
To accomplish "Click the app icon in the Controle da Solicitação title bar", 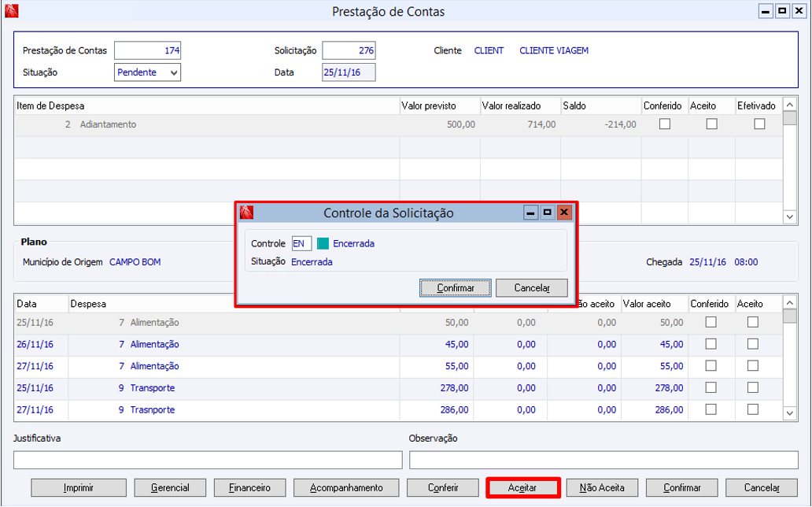I will coord(247,213).
